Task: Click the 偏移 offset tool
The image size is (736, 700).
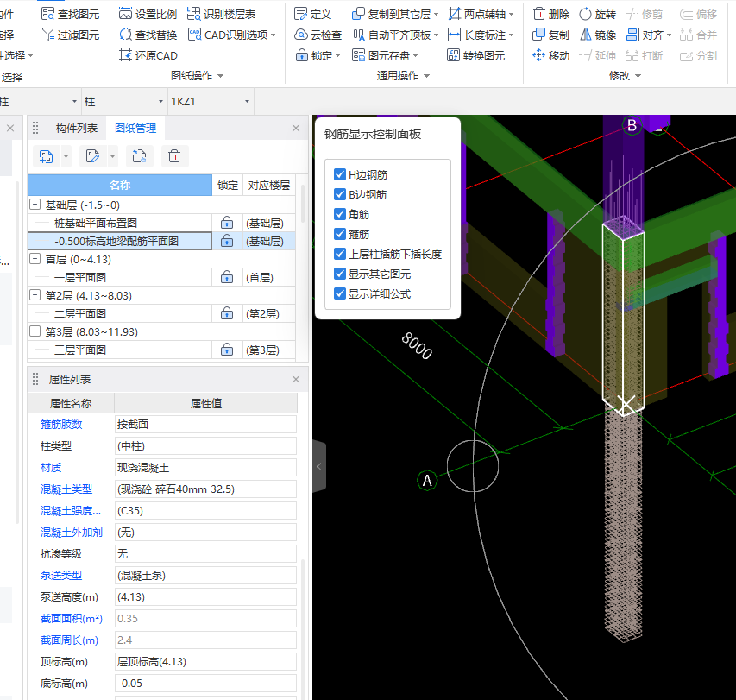Action: click(x=698, y=14)
